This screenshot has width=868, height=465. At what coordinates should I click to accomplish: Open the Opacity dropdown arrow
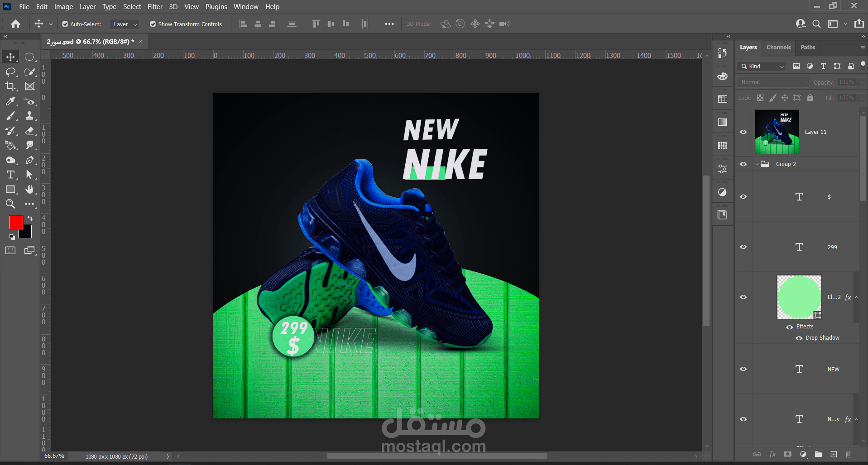coord(861,82)
